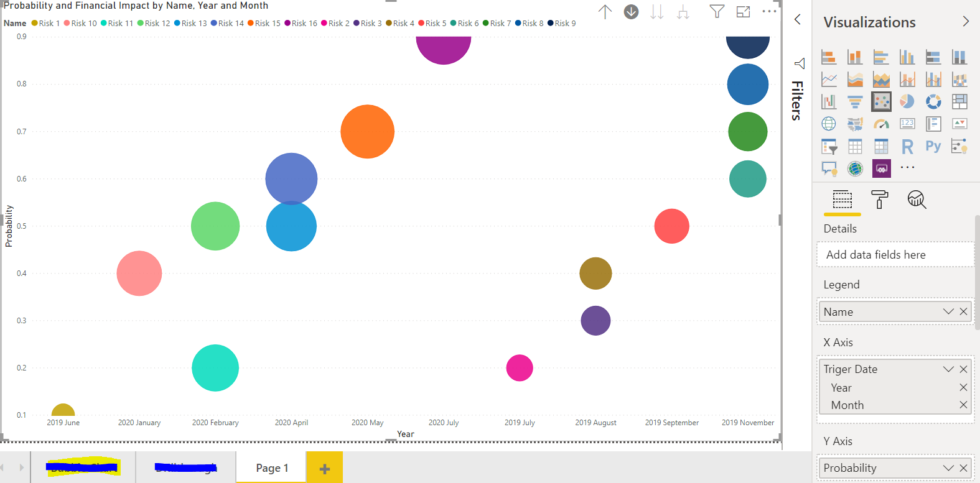Remove Name from Legend
The height and width of the screenshot is (483, 980).
tap(963, 311)
